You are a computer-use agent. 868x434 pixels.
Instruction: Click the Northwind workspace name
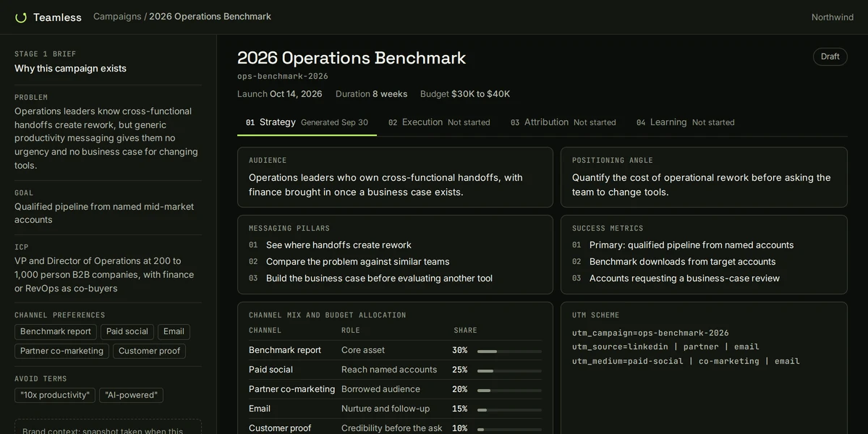click(x=833, y=17)
